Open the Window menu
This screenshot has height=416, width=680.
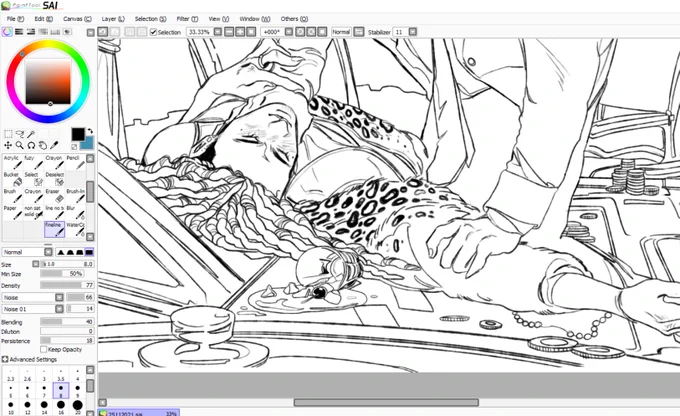(255, 19)
